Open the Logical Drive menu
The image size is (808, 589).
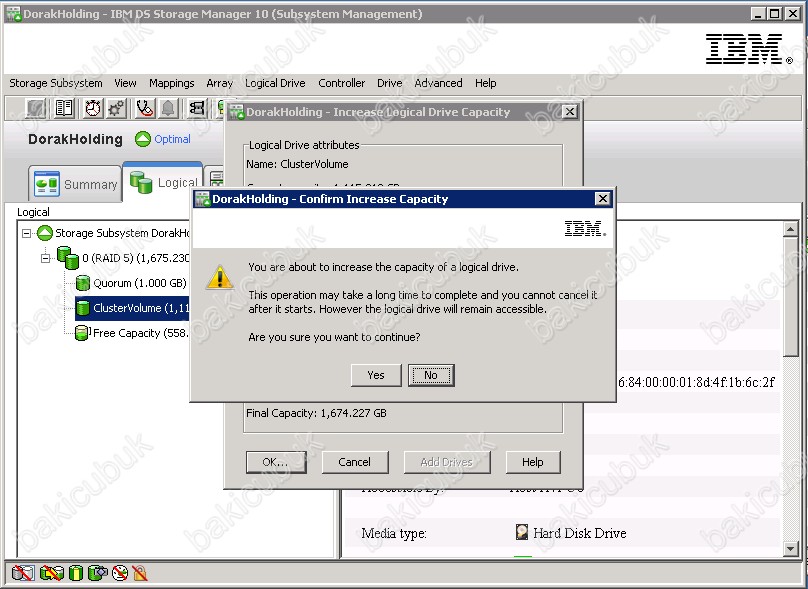coord(275,83)
